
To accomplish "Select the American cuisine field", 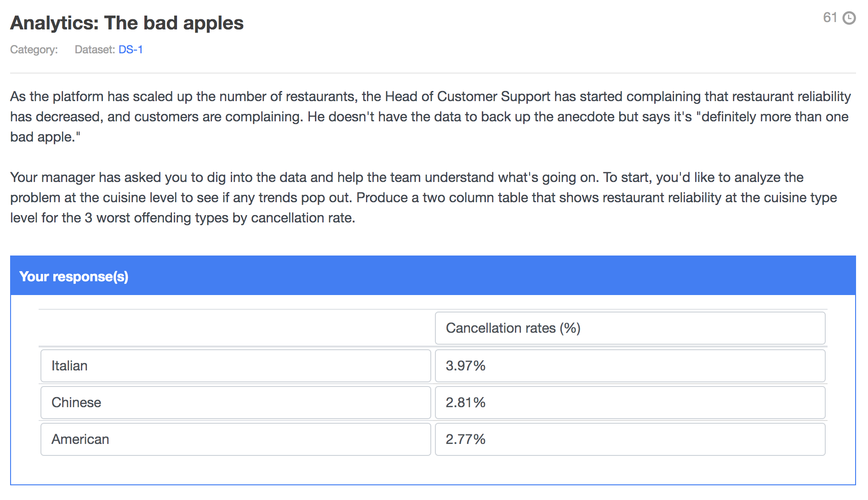I will tap(235, 439).
